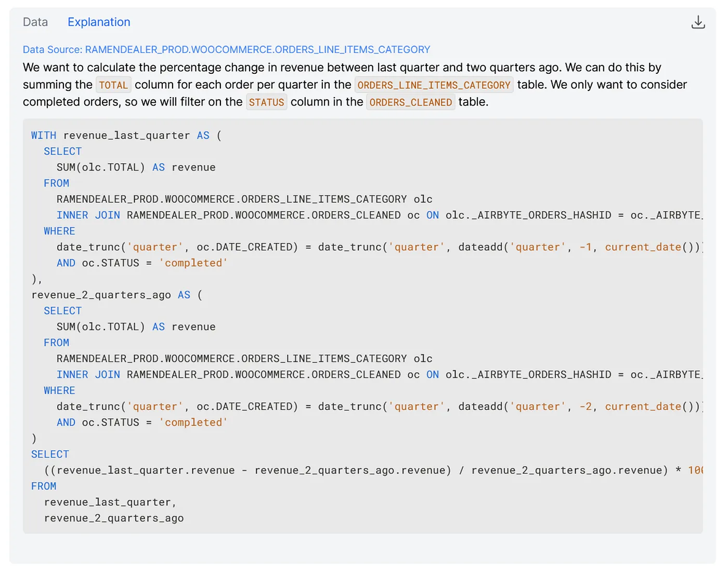This screenshot has height=573, width=728.
Task: Click the -2 value in dateadd
Action: [x=586, y=407]
